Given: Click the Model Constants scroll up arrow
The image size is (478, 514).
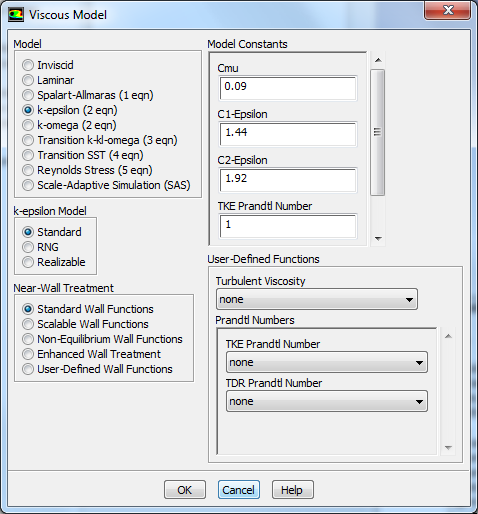Looking at the screenshot, I should (378, 60).
